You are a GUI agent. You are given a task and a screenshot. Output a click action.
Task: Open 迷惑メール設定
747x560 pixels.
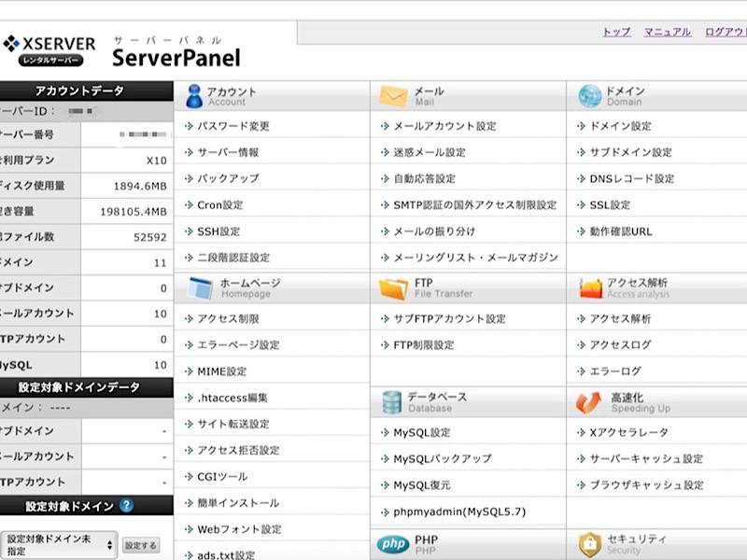(430, 152)
